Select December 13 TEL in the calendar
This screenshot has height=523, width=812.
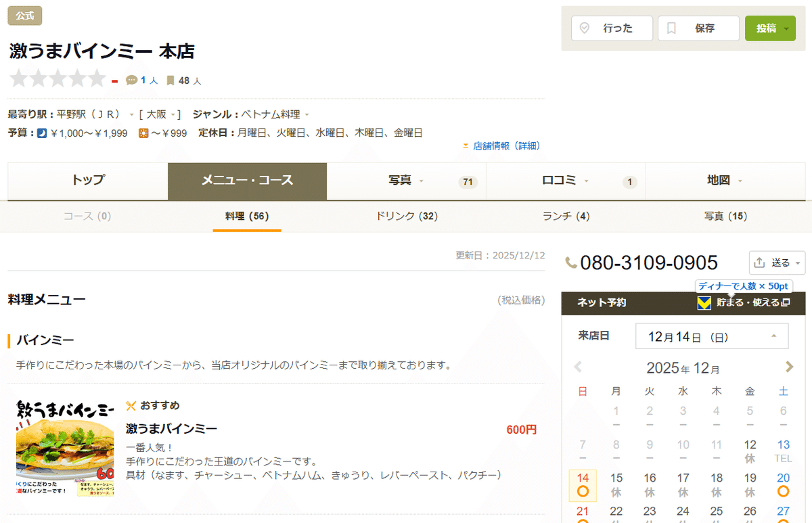[784, 451]
